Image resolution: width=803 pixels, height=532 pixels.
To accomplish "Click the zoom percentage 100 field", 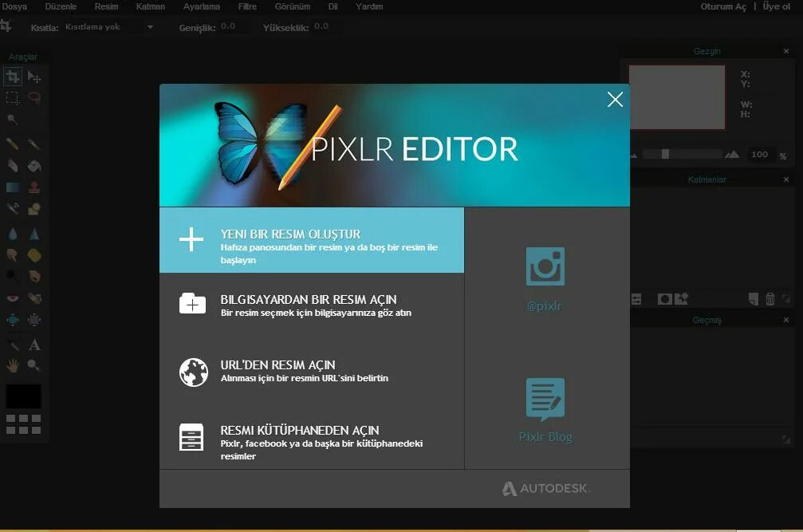I will (x=759, y=154).
